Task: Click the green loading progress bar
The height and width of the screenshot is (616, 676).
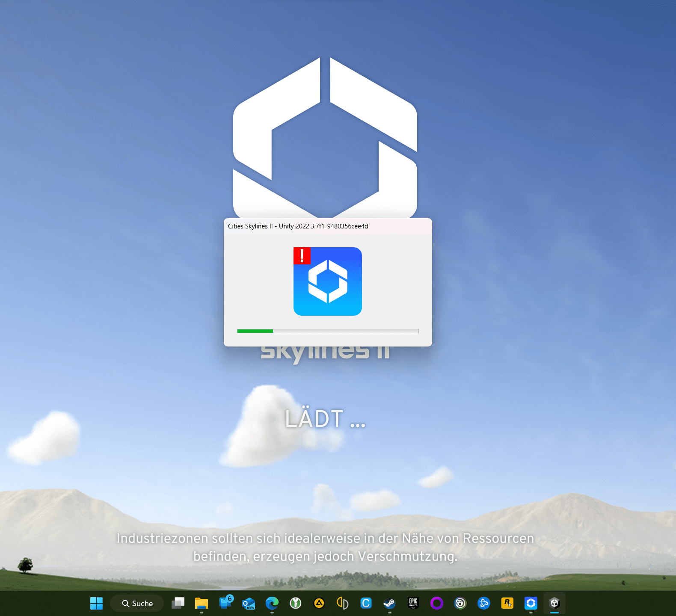Action: (328, 331)
